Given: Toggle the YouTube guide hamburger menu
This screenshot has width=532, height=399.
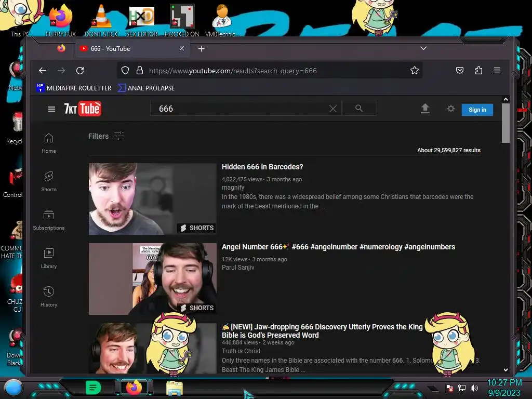Looking at the screenshot, I should pos(51,109).
